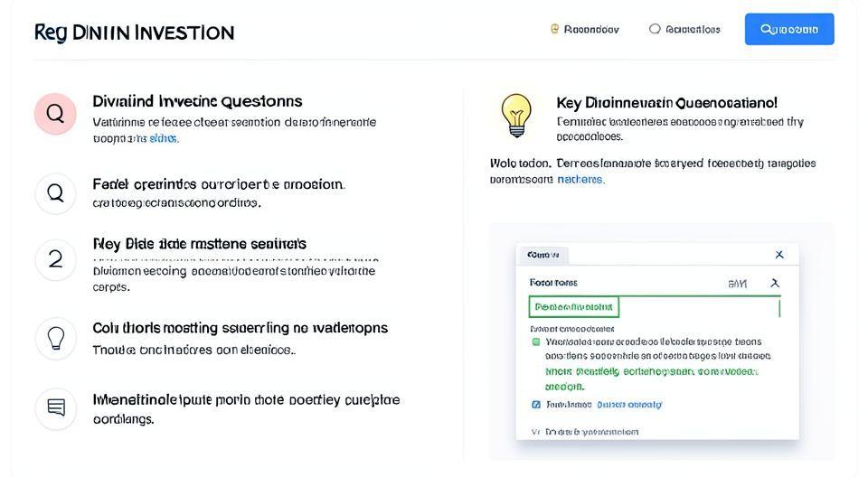Select the circled number 2 icon
The image size is (868, 477).
pyautogui.click(x=55, y=259)
